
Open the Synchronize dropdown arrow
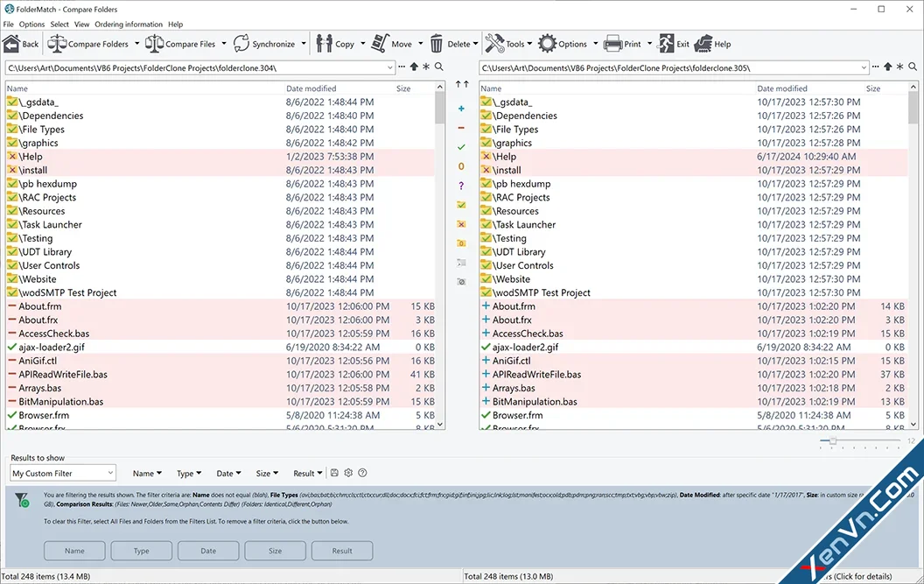pyautogui.click(x=304, y=44)
